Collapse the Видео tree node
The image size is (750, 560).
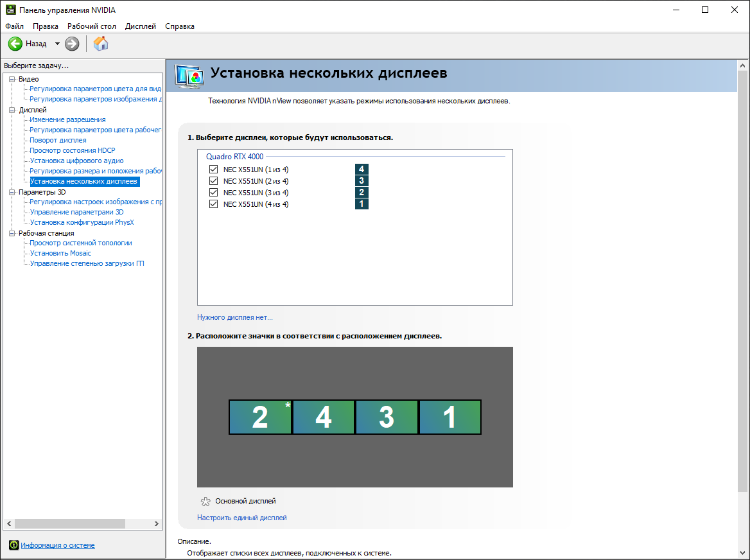coord(12,80)
